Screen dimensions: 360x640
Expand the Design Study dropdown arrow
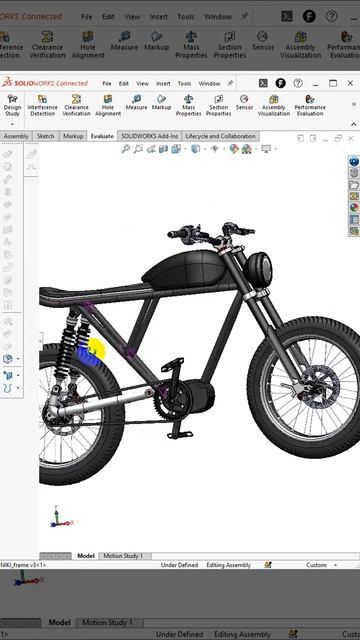pos(12,124)
